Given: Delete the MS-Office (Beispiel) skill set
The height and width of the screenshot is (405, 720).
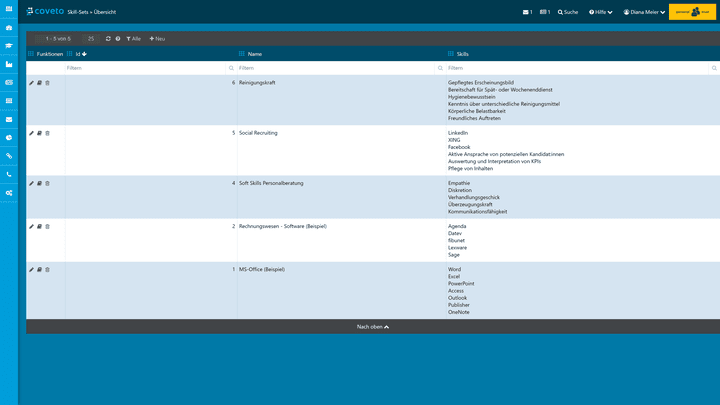Looking at the screenshot, I should 47,269.
